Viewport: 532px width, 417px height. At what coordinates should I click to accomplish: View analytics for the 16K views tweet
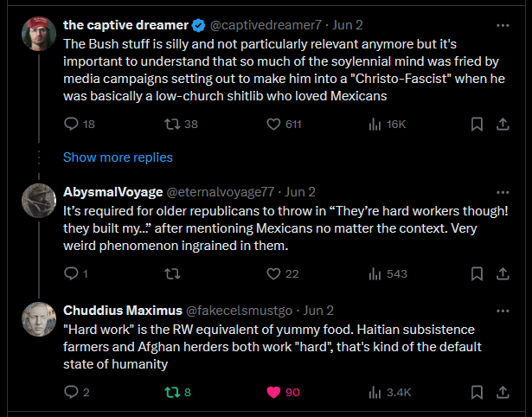click(x=375, y=125)
